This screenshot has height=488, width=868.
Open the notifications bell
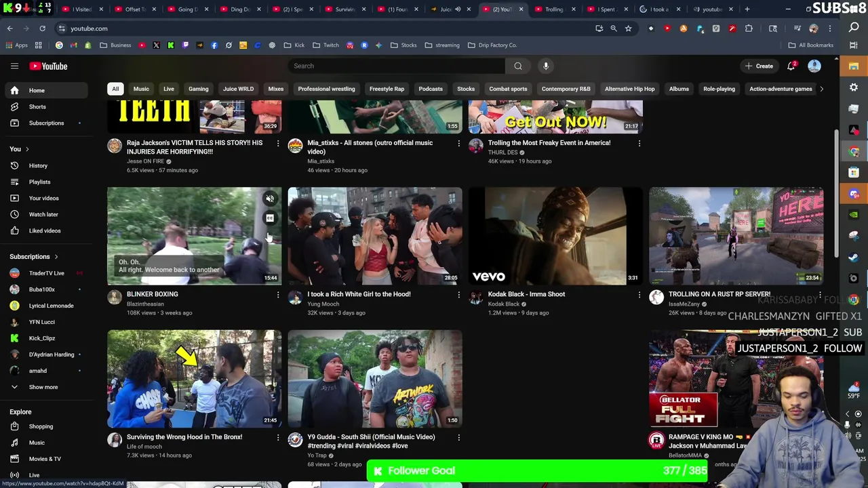pos(791,66)
